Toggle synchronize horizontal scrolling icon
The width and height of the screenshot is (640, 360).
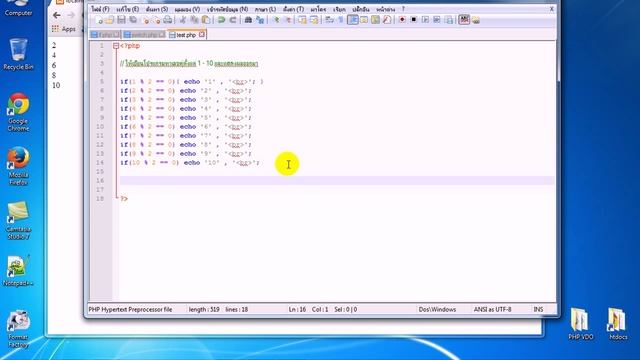tap(314, 20)
